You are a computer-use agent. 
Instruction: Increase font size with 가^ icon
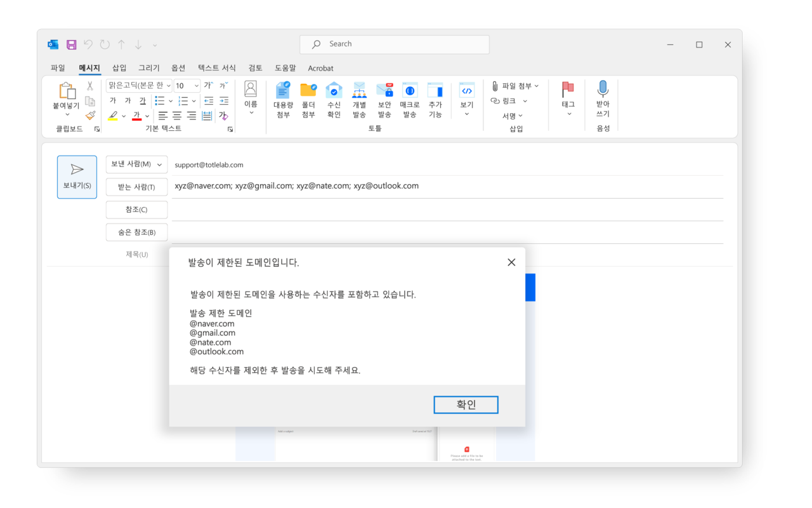tap(208, 85)
